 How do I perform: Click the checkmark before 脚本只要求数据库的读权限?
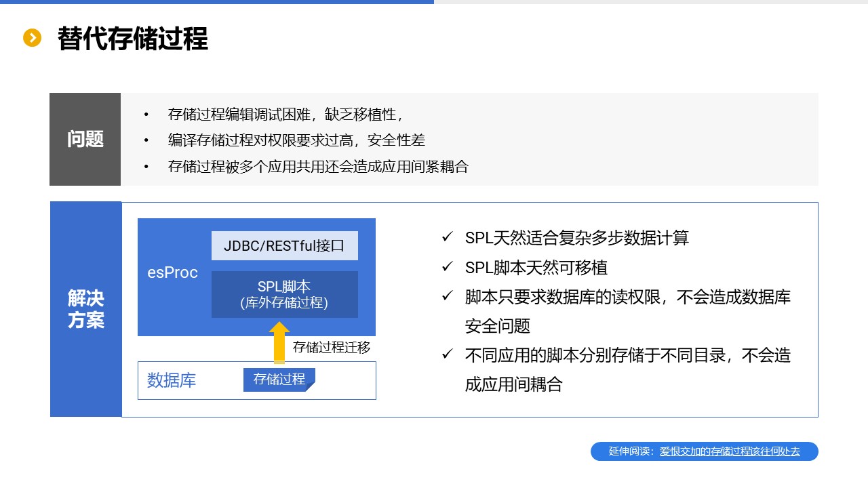coord(447,296)
